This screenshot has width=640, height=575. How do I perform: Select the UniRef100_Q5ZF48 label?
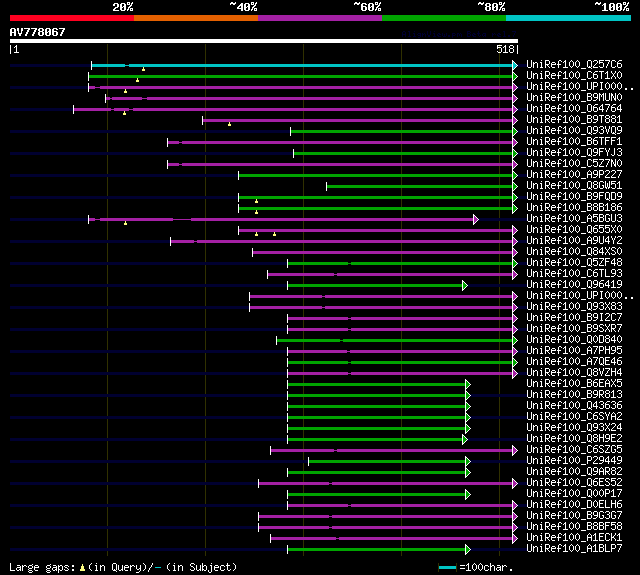tap(574, 263)
